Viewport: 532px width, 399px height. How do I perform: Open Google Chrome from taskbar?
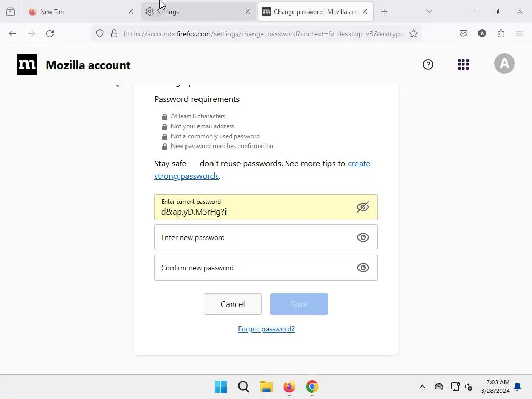click(312, 387)
